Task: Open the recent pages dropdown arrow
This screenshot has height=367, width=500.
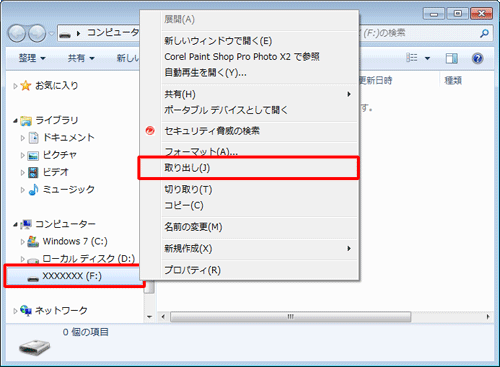Action: tap(51, 34)
